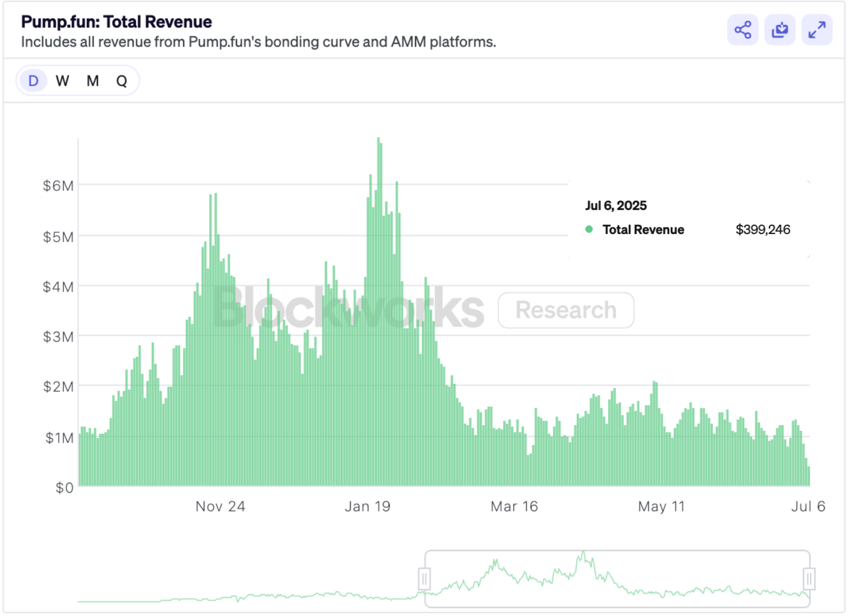
Task: Click the left range selector handle
Action: pyautogui.click(x=424, y=579)
